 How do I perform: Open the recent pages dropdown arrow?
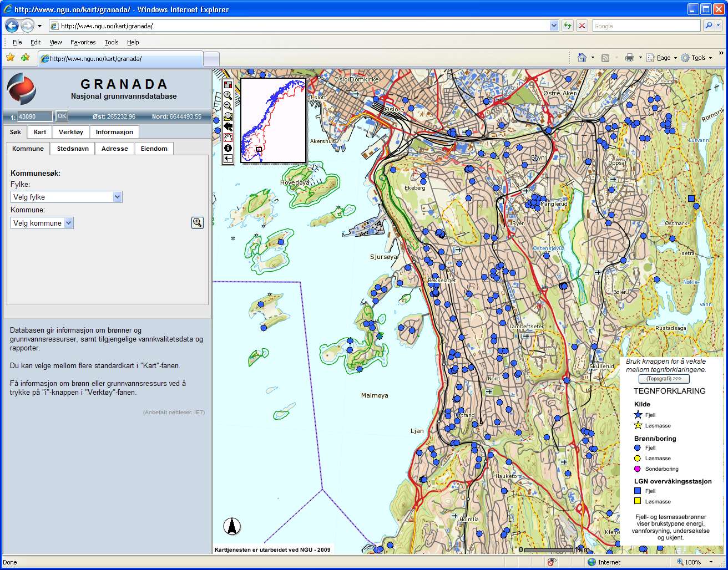click(x=39, y=26)
